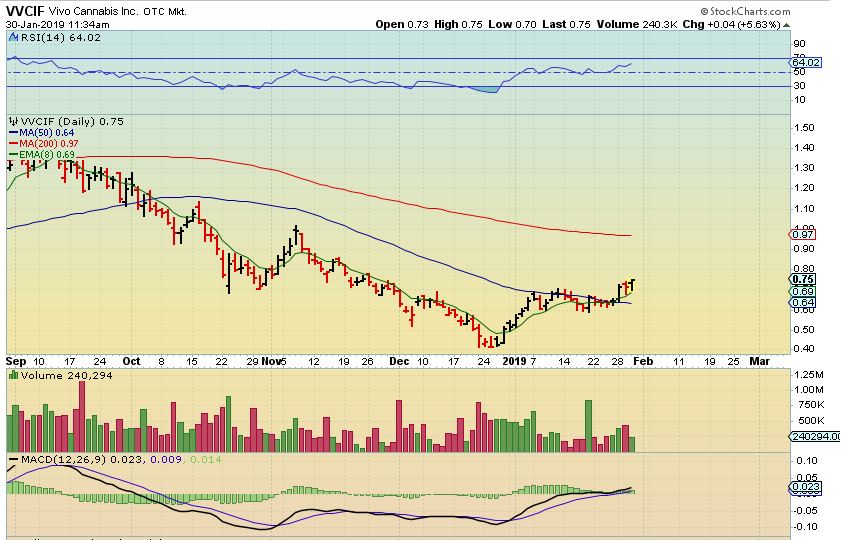Screen dimensions: 844x540
Task: Click the tallest volume bar in mid-September
Action: pyautogui.click(x=82, y=416)
